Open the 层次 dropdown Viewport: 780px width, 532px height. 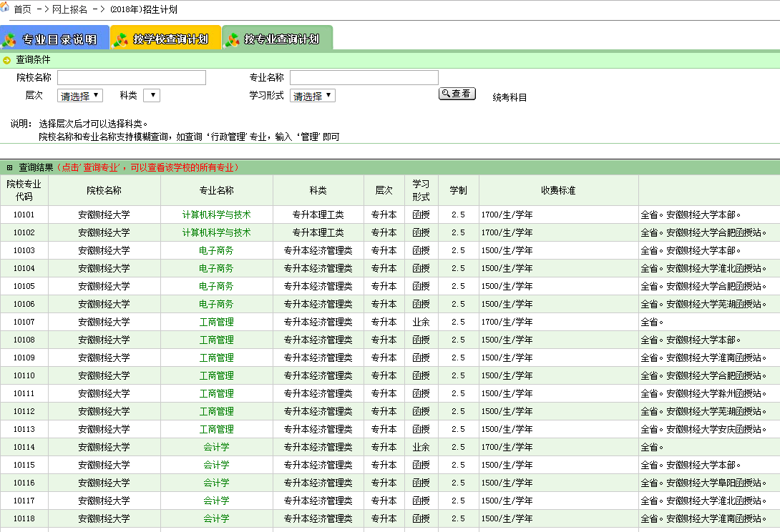coord(80,96)
